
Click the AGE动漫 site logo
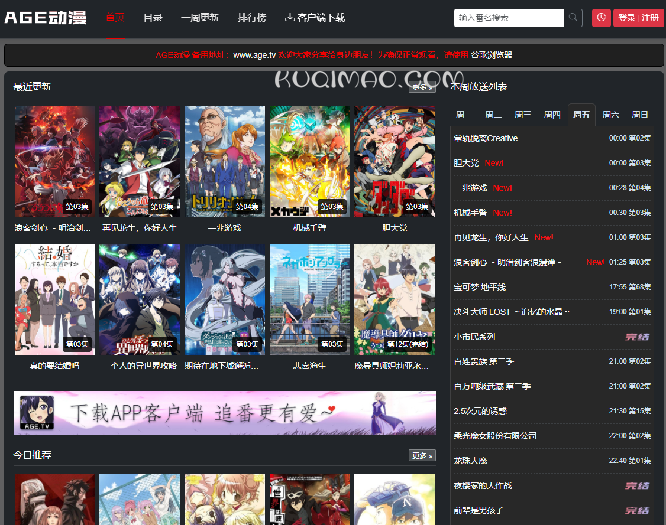point(45,17)
